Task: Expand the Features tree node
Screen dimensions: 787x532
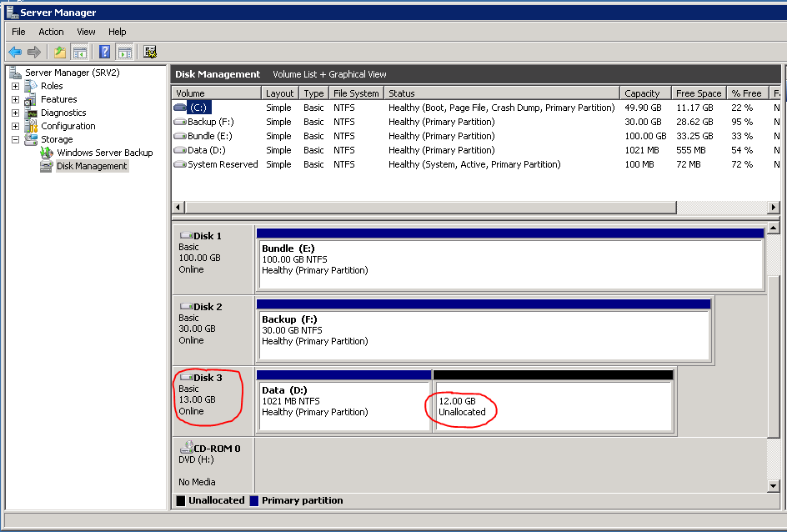Action: (x=16, y=99)
